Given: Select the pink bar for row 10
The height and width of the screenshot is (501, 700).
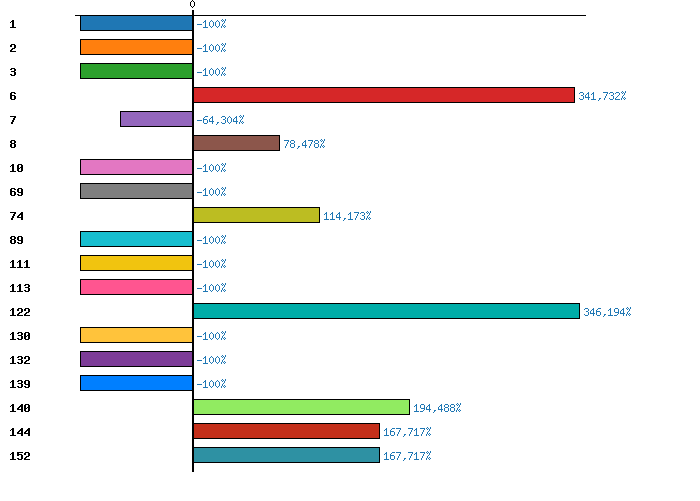Looking at the screenshot, I should pos(136,167).
